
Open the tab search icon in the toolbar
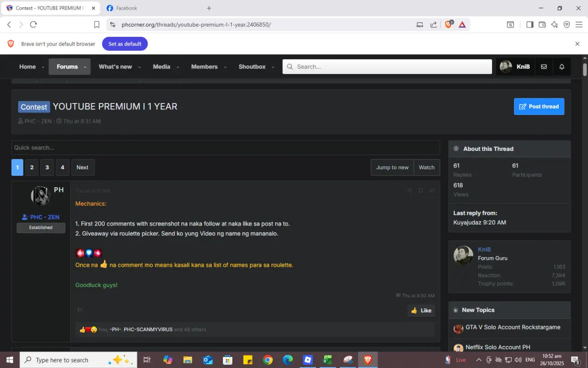point(510,25)
